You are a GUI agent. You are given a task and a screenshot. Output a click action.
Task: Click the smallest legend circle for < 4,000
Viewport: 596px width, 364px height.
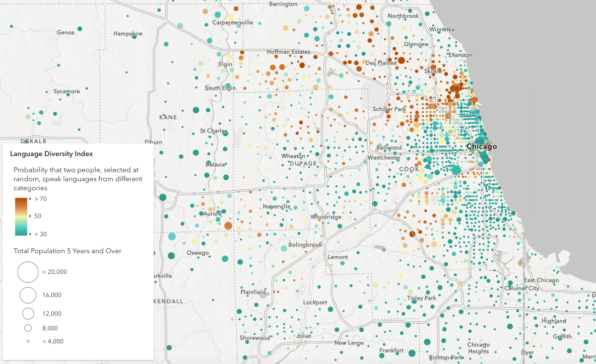(28, 341)
